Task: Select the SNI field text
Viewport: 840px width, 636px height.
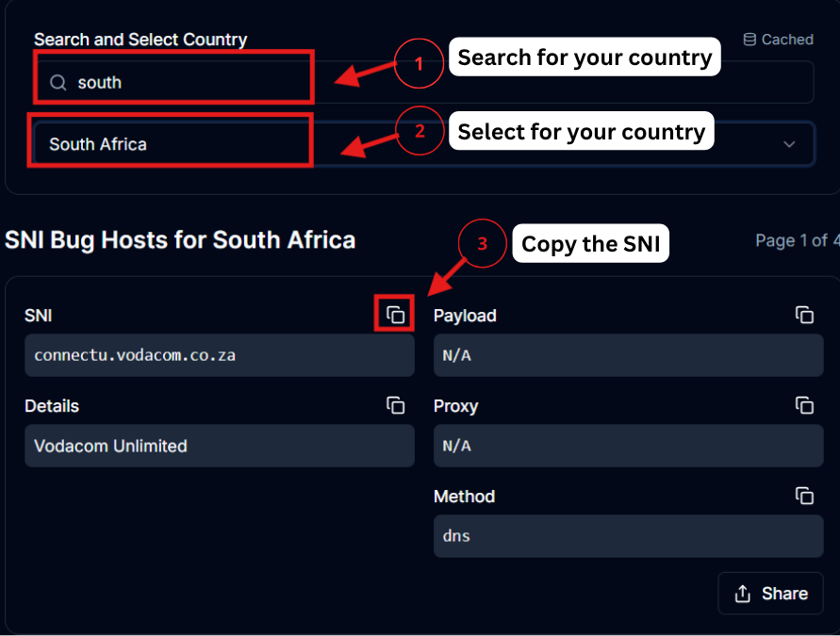Action: coord(219,355)
